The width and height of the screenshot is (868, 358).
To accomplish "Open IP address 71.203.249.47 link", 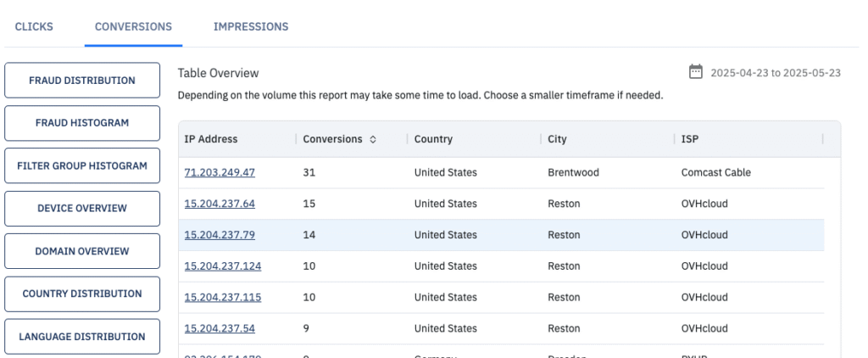I will click(x=220, y=172).
